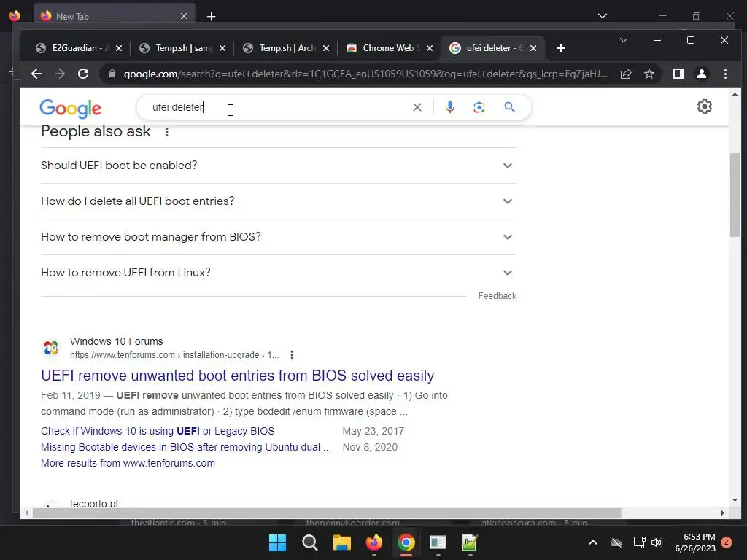Clear the search box with the X

pyautogui.click(x=417, y=107)
